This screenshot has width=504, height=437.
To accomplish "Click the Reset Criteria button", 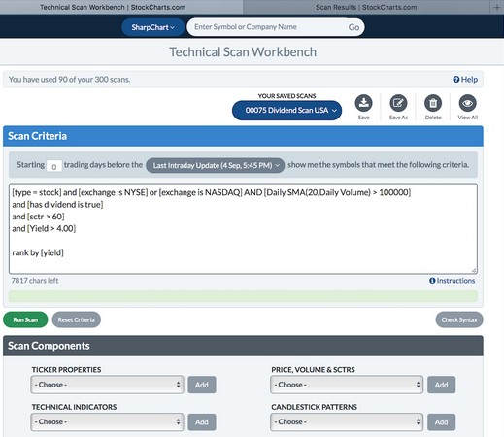I will 76,319.
